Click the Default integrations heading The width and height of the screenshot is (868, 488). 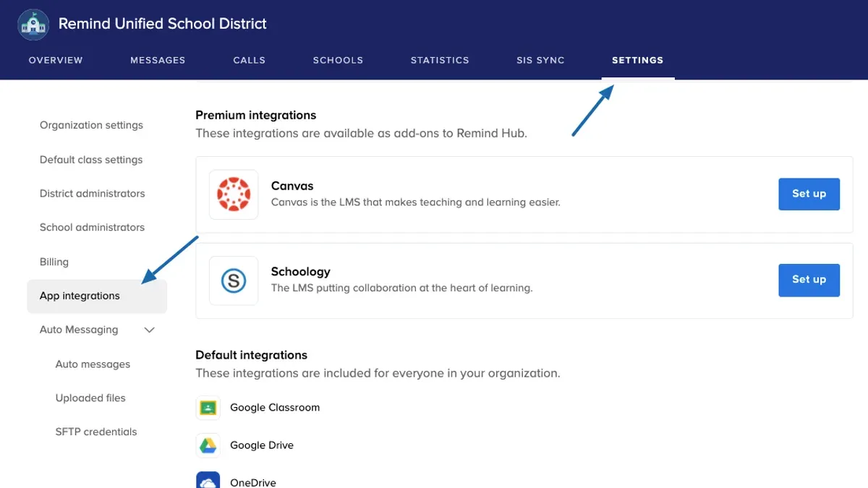(252, 355)
